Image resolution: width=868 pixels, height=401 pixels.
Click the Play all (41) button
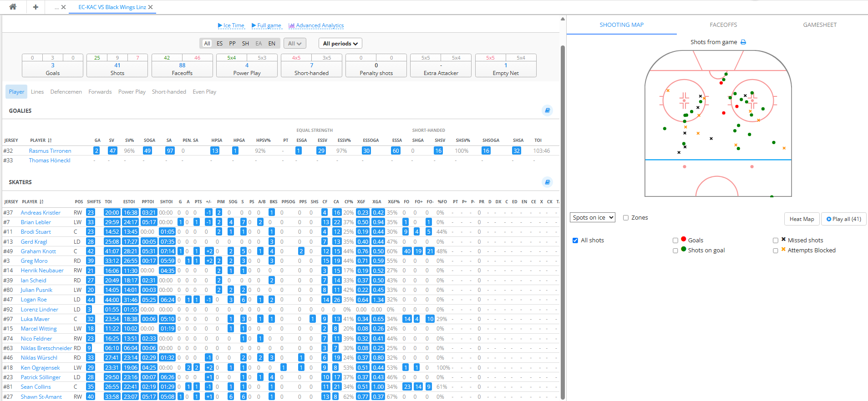click(843, 219)
